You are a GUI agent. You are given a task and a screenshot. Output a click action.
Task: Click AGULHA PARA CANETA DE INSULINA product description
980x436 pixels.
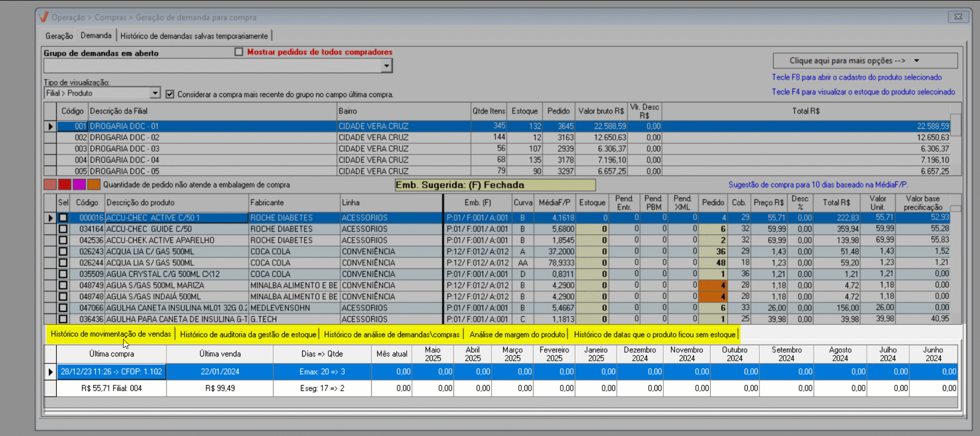tap(177, 319)
